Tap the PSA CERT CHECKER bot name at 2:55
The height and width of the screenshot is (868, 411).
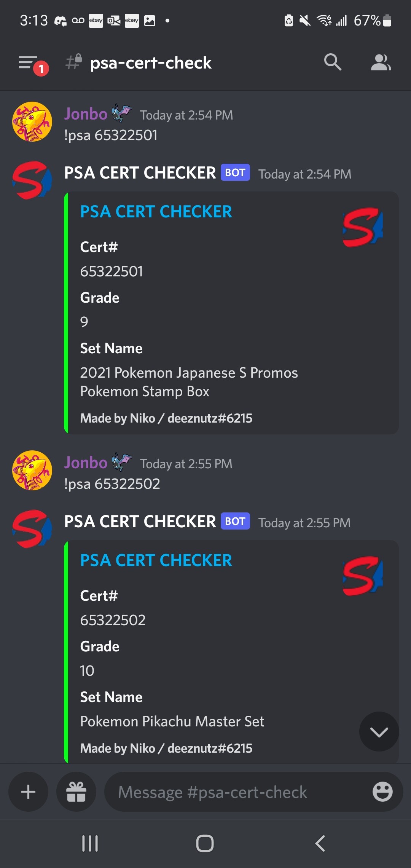(x=140, y=522)
